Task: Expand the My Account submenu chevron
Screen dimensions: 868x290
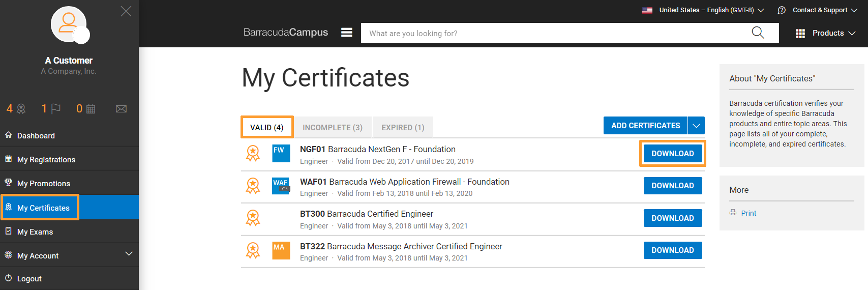Action: 129,253
